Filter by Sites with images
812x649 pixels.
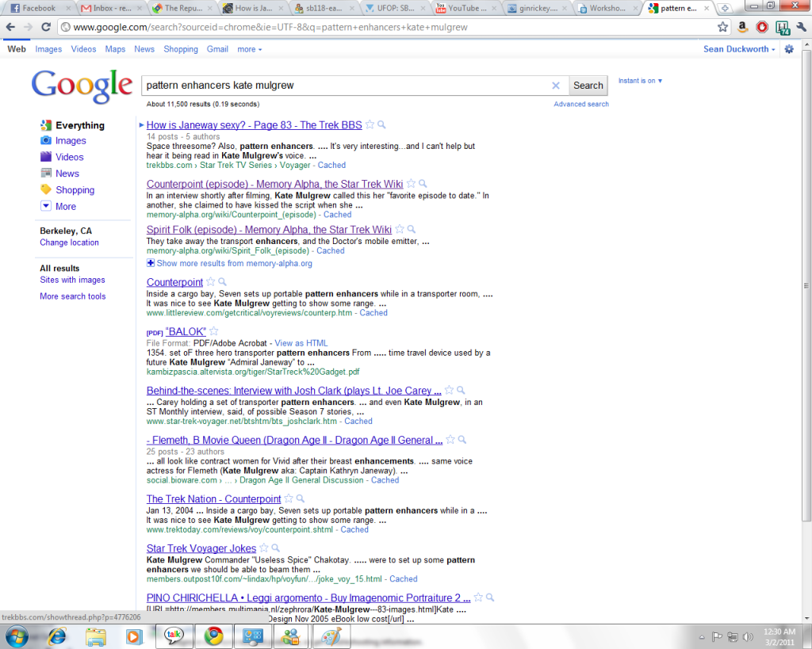72,280
